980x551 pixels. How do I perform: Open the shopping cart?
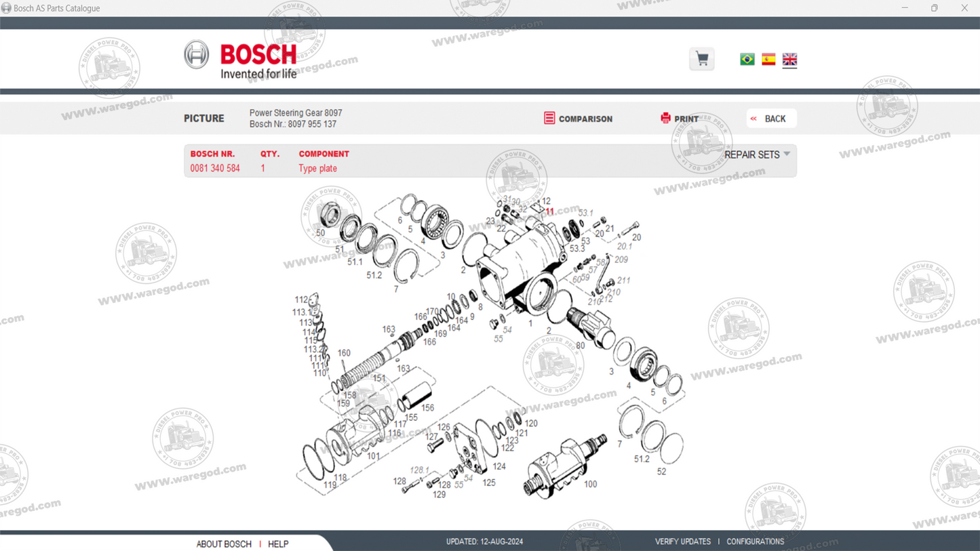tap(702, 59)
